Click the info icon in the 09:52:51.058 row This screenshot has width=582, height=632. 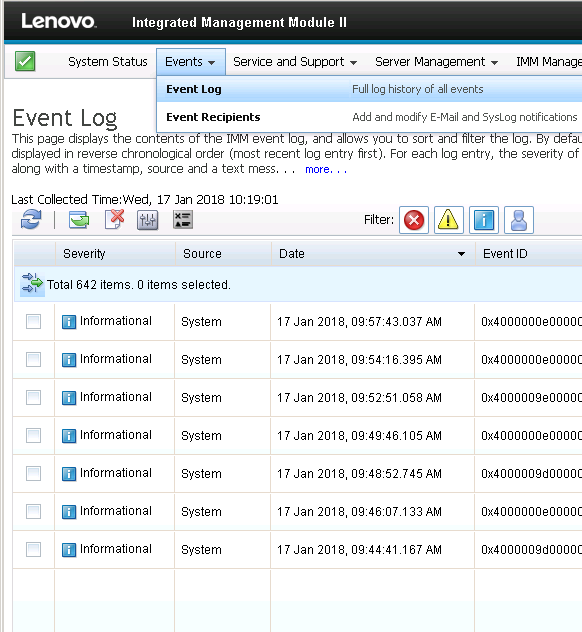pos(69,398)
